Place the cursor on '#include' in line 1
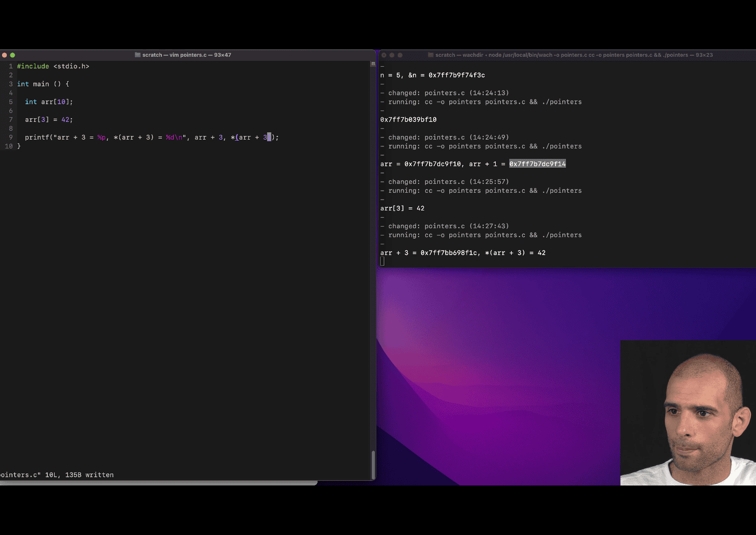 coord(33,66)
